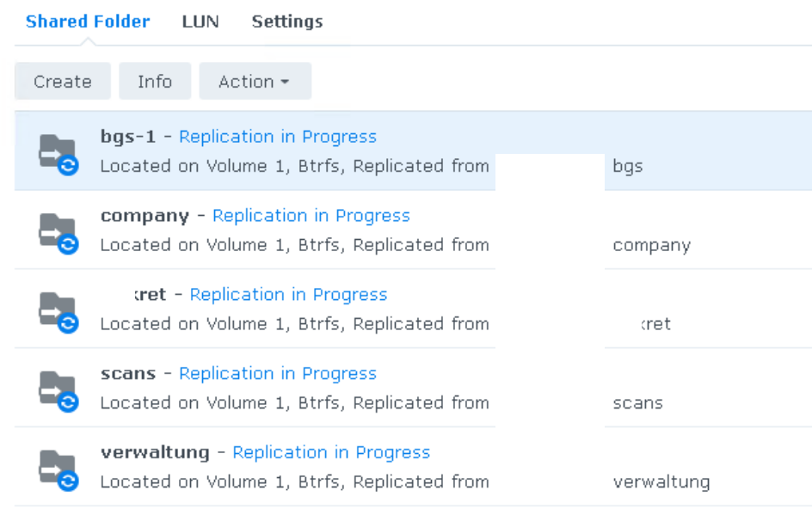Open verwaltung Replication in Progress status link
This screenshot has height=515, width=812.
point(331,453)
